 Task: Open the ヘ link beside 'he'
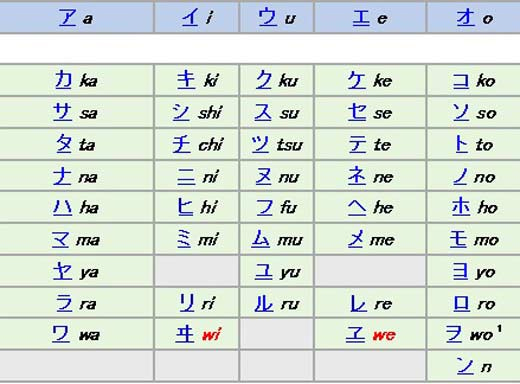tap(357, 208)
